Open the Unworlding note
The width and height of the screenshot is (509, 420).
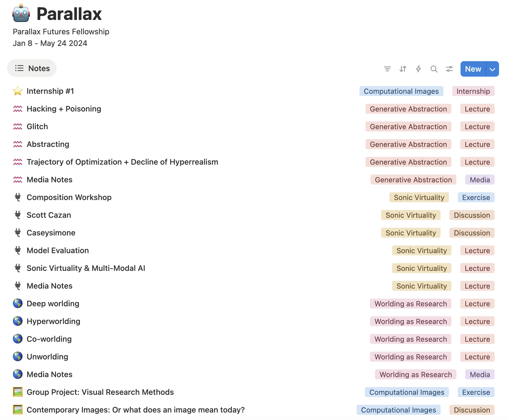[47, 357]
